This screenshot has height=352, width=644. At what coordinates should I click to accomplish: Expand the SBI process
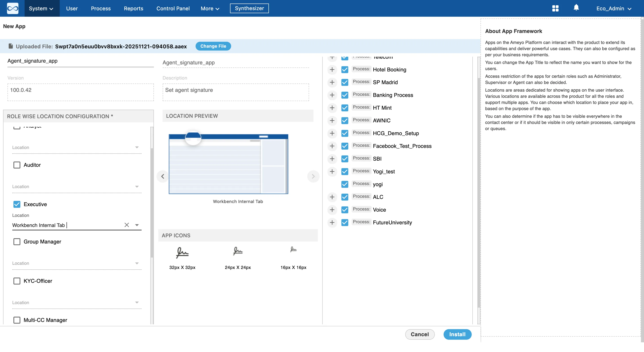(332, 159)
